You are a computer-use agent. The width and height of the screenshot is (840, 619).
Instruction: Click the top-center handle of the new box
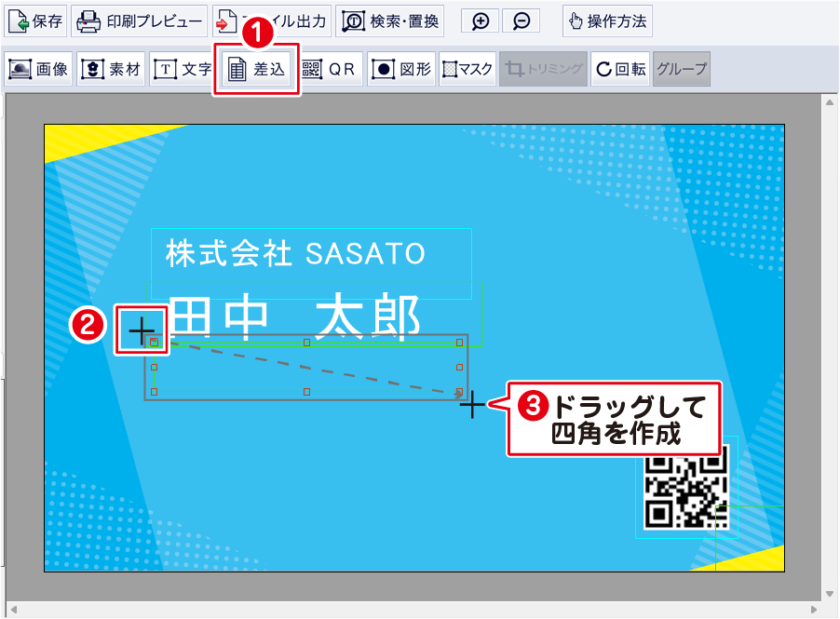click(x=306, y=343)
